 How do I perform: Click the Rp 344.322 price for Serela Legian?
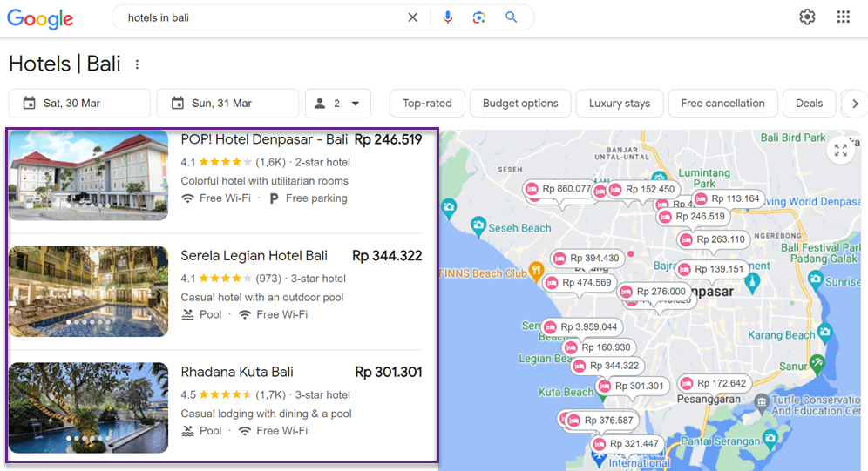tap(387, 256)
